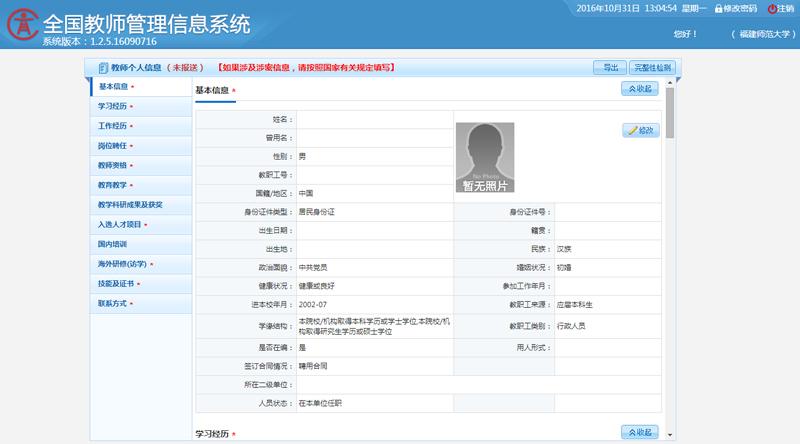This screenshot has width=800, height=444.
Task: Click the health value 健康或良好
Action: pyautogui.click(x=316, y=286)
